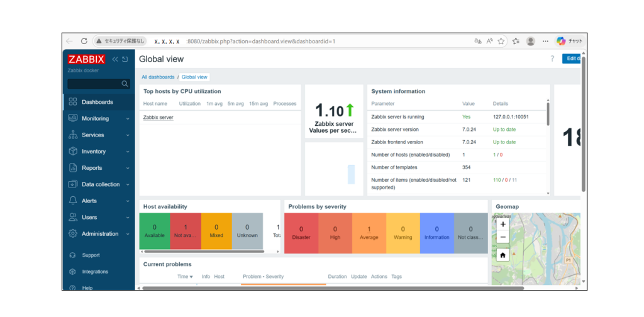Click the Integrations link in the sidebar

(x=95, y=272)
